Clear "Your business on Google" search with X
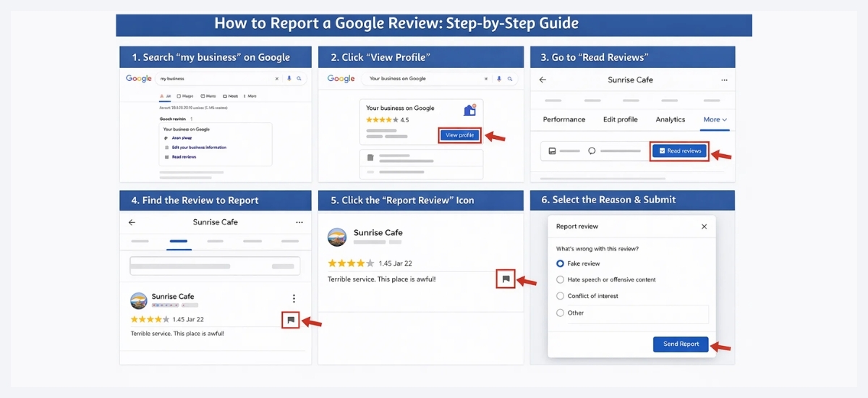 click(x=487, y=79)
